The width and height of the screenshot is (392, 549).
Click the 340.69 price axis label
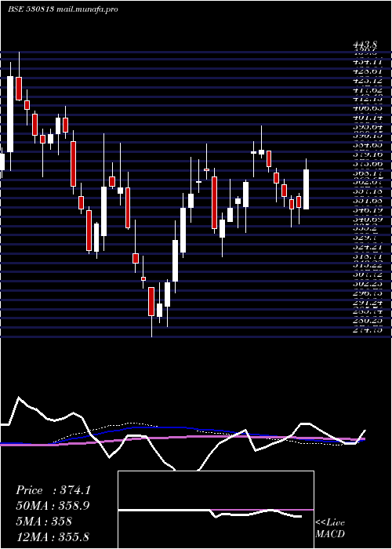coord(368,219)
